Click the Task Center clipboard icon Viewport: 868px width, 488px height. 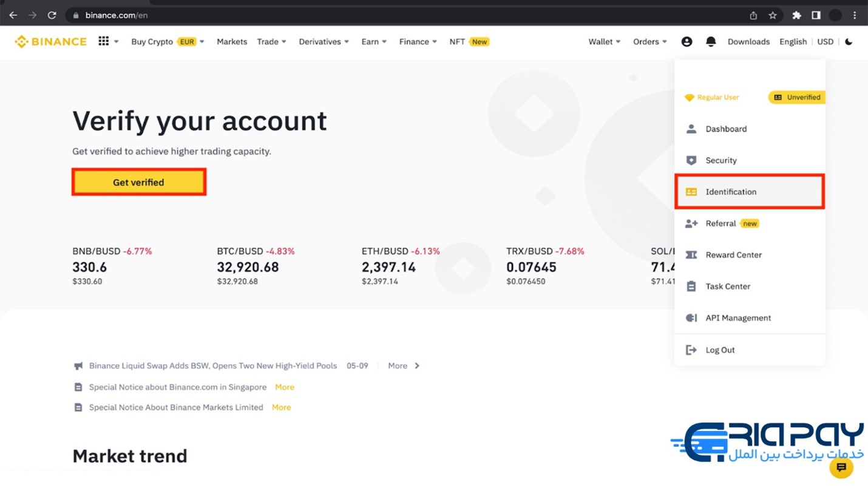pyautogui.click(x=691, y=286)
